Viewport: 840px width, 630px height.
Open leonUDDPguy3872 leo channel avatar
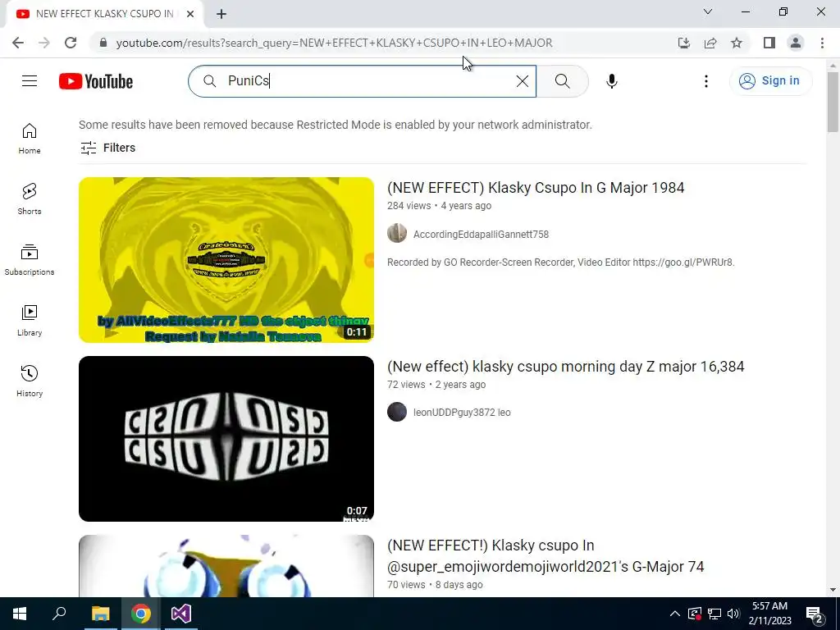(x=397, y=412)
